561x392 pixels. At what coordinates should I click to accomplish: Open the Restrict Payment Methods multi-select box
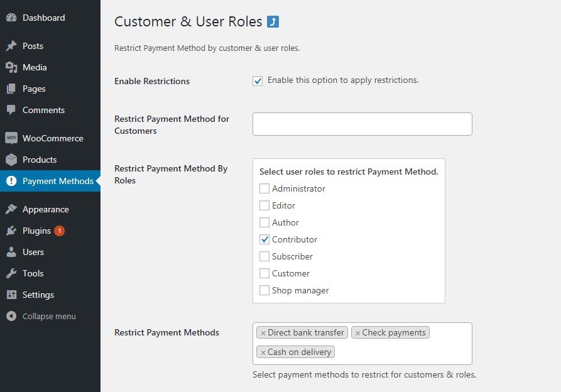tap(402, 352)
